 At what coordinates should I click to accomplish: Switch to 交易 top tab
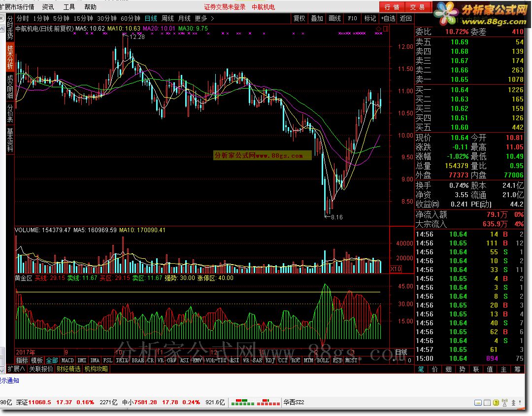tap(417, 7)
